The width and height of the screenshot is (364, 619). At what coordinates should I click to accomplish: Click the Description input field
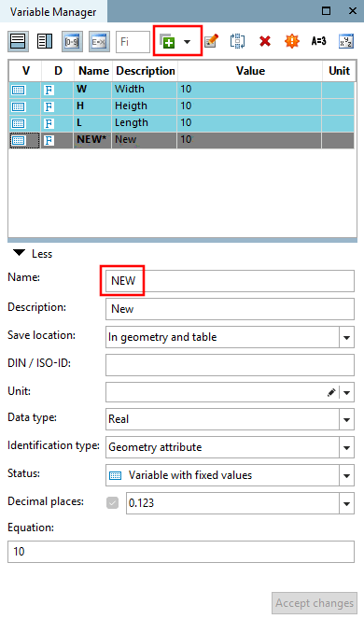pos(230,309)
